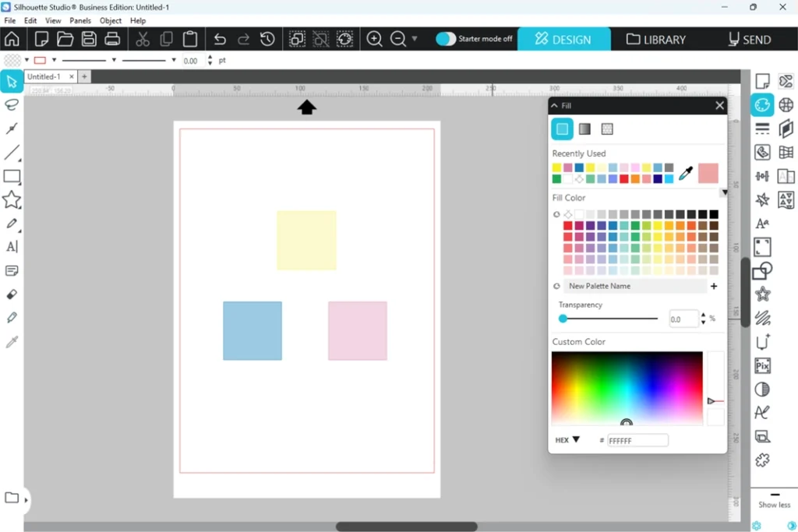The height and width of the screenshot is (532, 798).
Task: Click the Print icon in toolbar
Action: 112,39
